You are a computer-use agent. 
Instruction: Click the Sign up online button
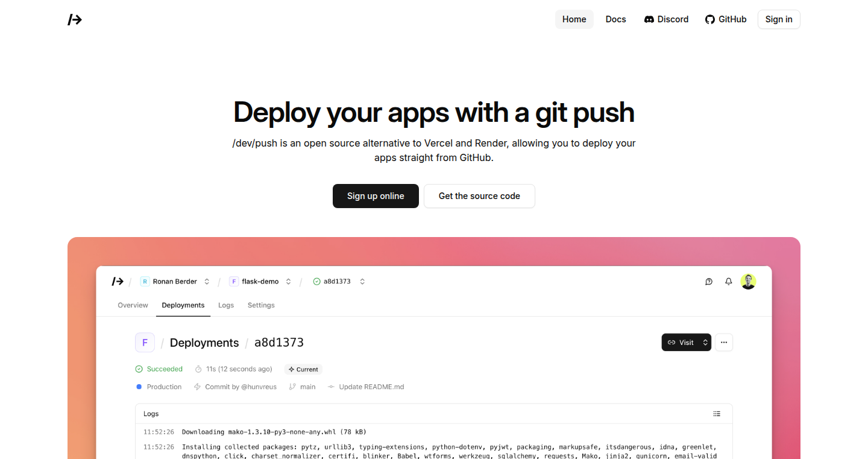376,196
